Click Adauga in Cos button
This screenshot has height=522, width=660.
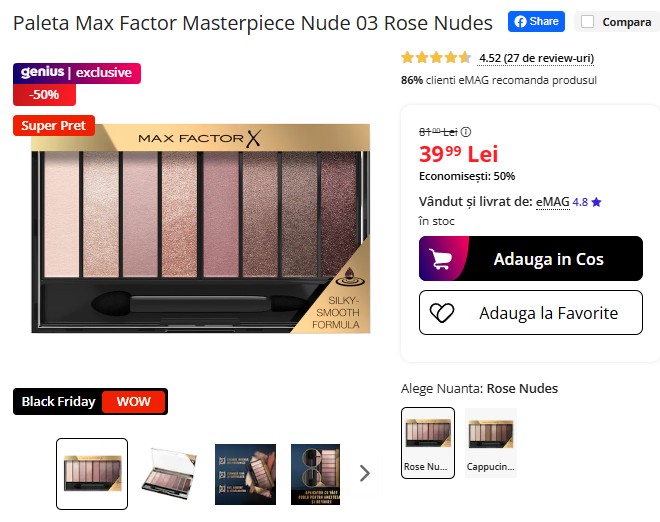[531, 258]
